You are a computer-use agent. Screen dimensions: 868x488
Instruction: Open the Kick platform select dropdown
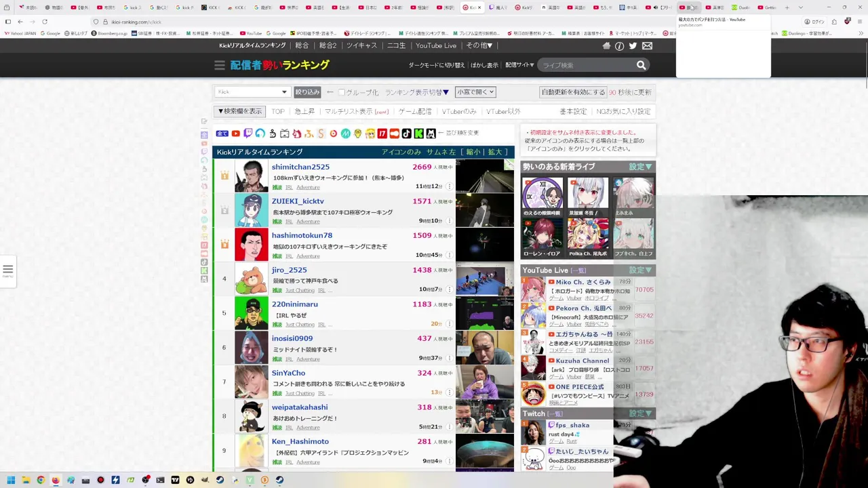(252, 92)
